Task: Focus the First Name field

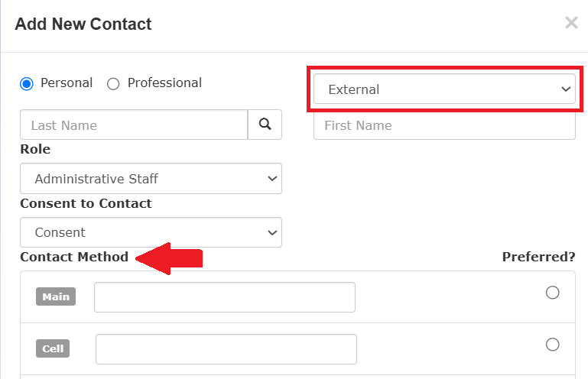Action: click(444, 125)
